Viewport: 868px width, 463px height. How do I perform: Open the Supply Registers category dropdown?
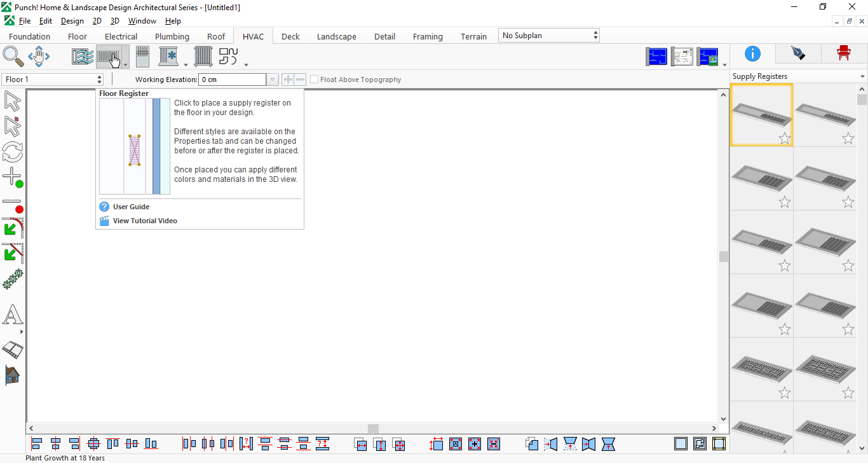click(799, 76)
